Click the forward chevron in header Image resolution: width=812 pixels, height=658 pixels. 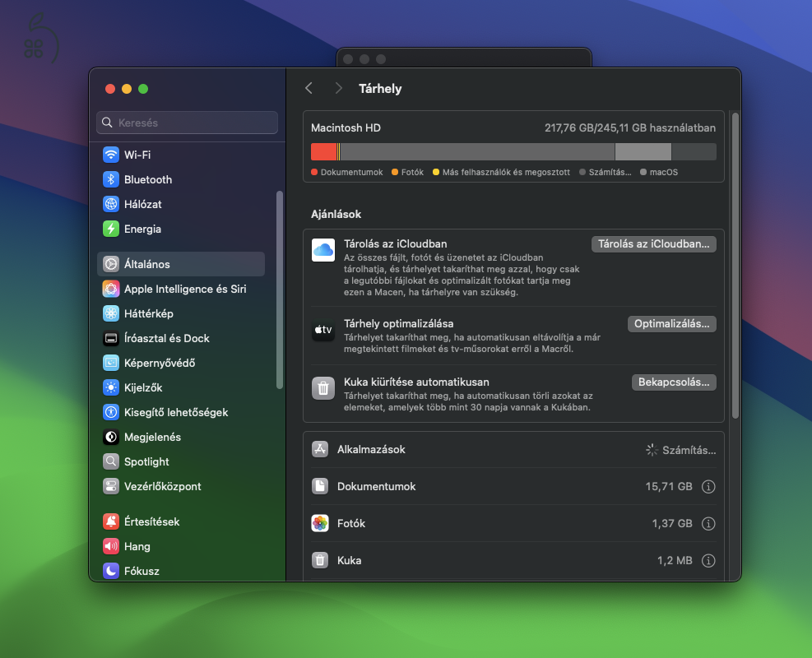point(338,88)
